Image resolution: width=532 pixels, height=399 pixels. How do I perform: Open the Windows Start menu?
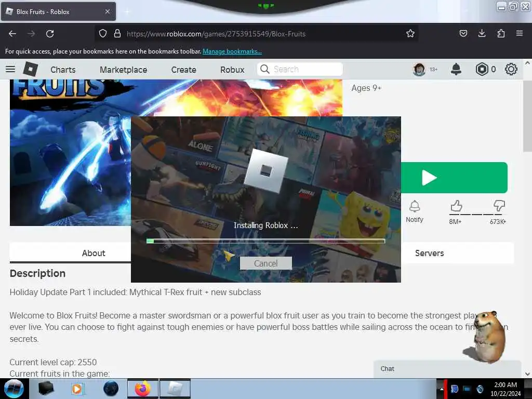(14, 389)
